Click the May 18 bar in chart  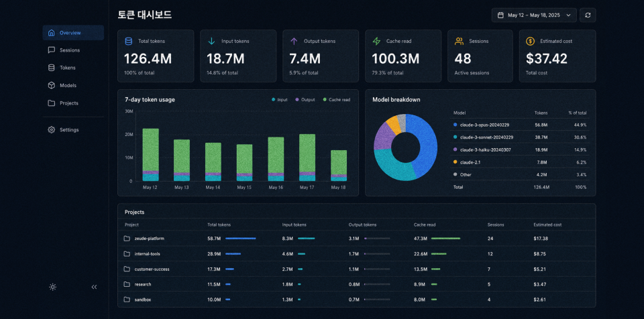pos(339,166)
